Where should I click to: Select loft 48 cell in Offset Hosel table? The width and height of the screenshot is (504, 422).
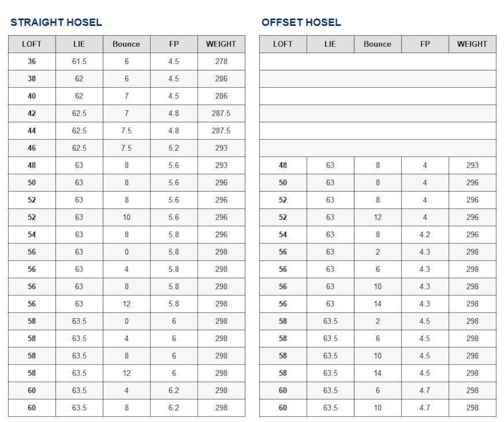pyautogui.click(x=283, y=165)
